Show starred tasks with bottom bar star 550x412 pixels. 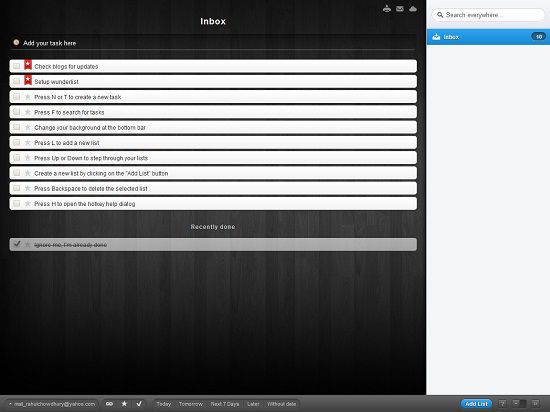[x=124, y=404]
